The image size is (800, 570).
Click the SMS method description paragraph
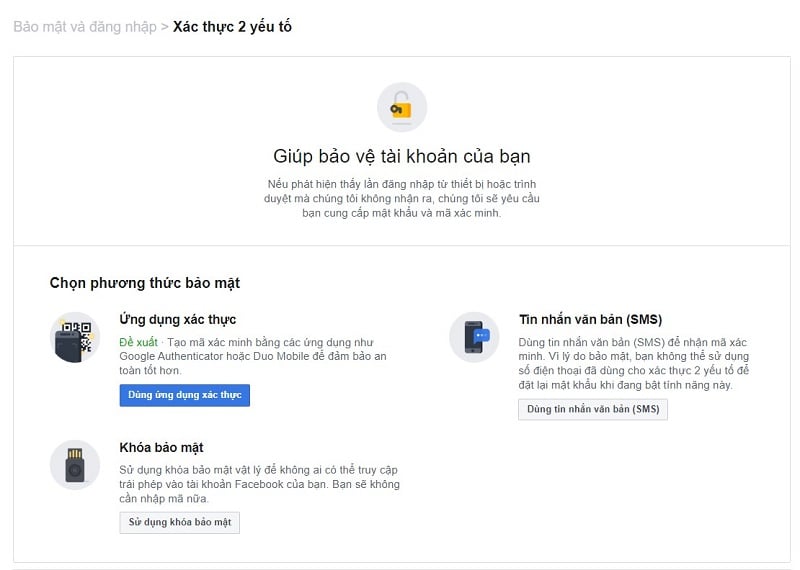[x=634, y=363]
